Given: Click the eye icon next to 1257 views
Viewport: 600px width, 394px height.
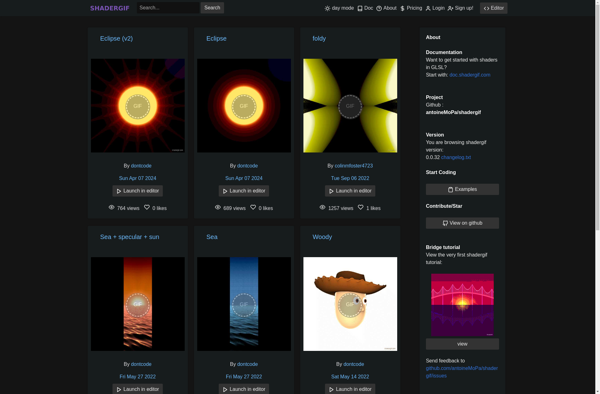Looking at the screenshot, I should click(323, 207).
